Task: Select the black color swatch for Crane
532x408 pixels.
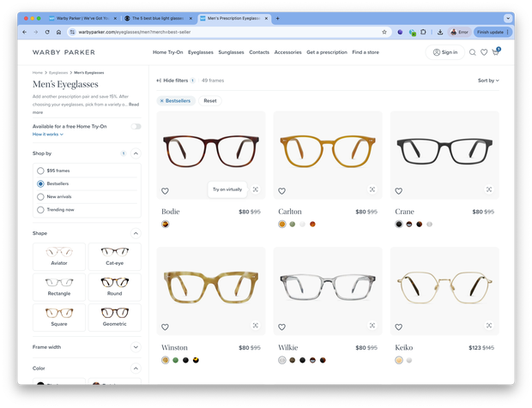Action: tap(398, 225)
